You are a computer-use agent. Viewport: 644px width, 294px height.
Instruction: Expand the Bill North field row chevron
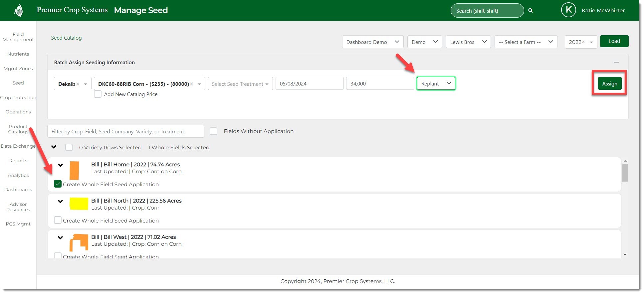pyautogui.click(x=60, y=201)
